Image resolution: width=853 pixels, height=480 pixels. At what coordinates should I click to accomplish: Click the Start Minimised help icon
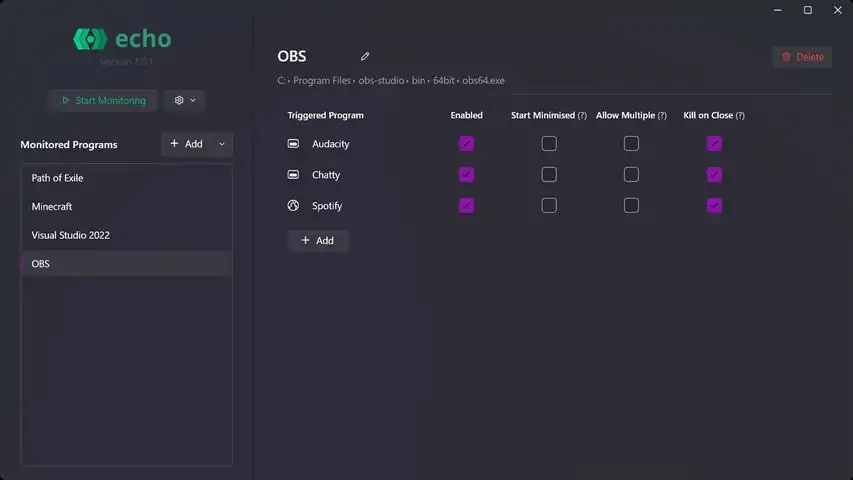582,115
